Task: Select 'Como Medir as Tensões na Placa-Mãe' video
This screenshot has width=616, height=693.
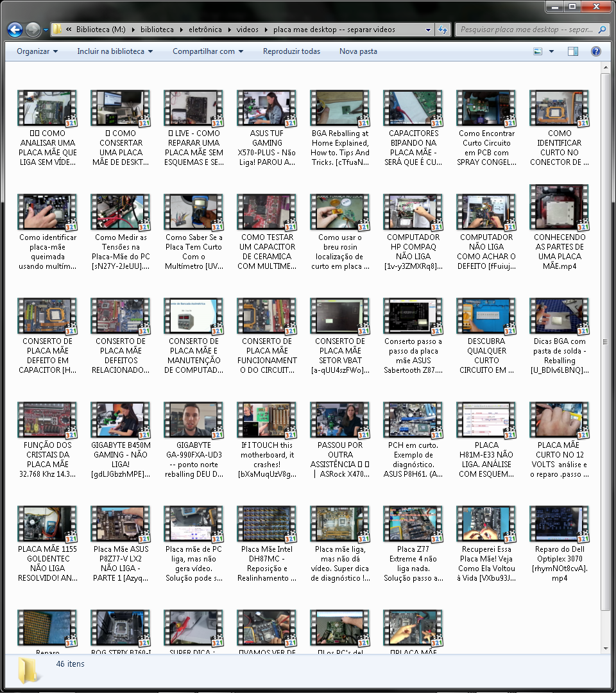Action: click(120, 232)
